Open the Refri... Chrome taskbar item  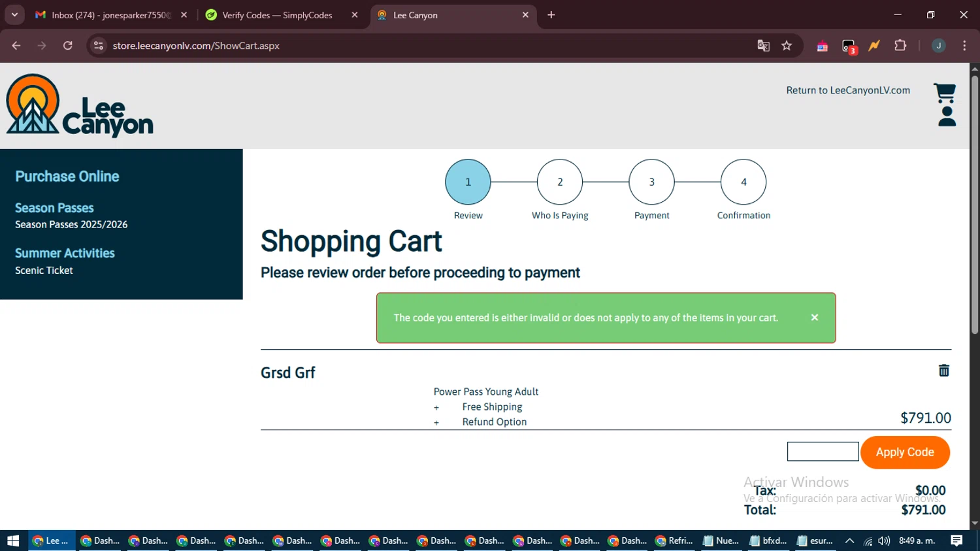click(x=675, y=541)
